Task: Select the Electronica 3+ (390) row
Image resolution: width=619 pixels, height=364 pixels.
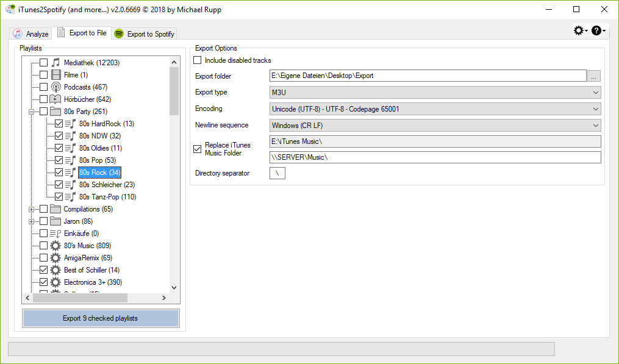Action: (x=93, y=282)
